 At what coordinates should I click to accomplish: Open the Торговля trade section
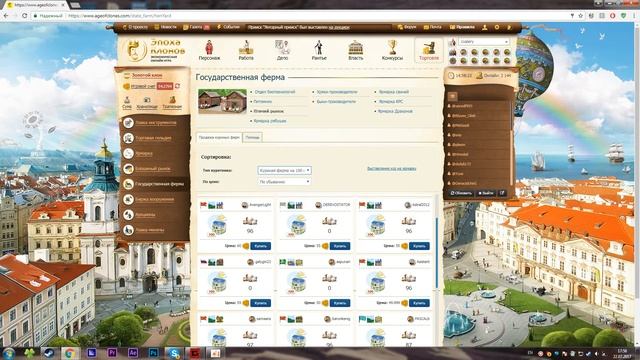429,50
